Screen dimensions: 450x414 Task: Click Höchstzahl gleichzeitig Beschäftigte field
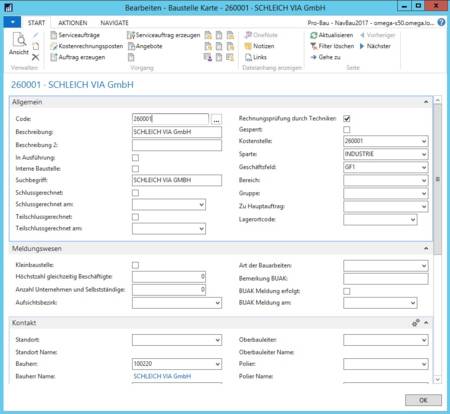tap(169, 277)
